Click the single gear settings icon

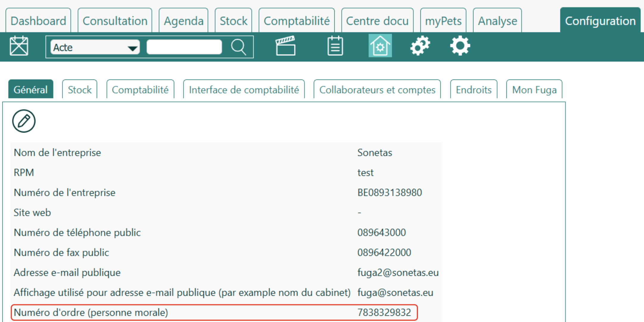[x=460, y=46]
